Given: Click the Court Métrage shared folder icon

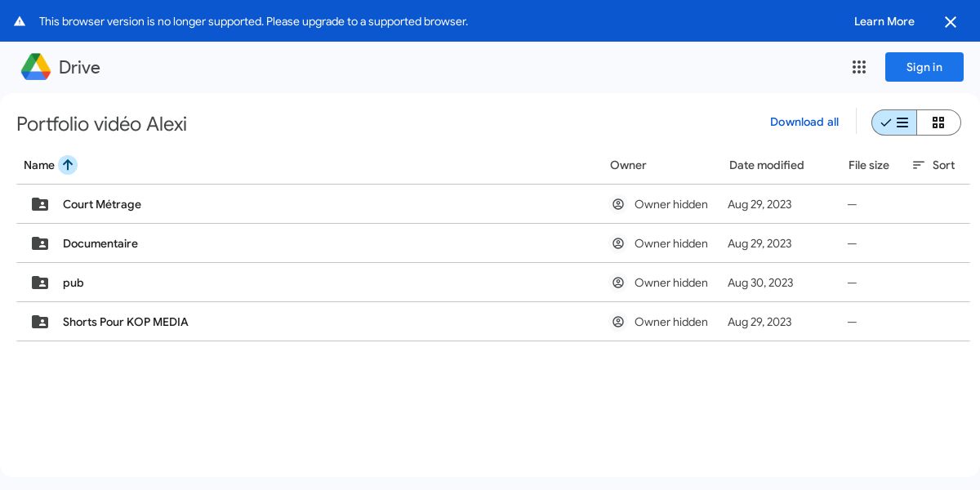Looking at the screenshot, I should (40, 204).
